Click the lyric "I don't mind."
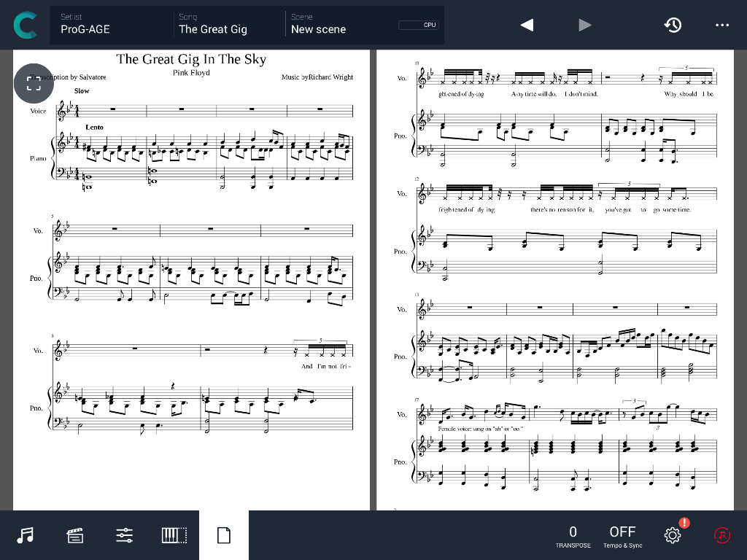Image resolution: width=747 pixels, height=560 pixels. (581, 94)
